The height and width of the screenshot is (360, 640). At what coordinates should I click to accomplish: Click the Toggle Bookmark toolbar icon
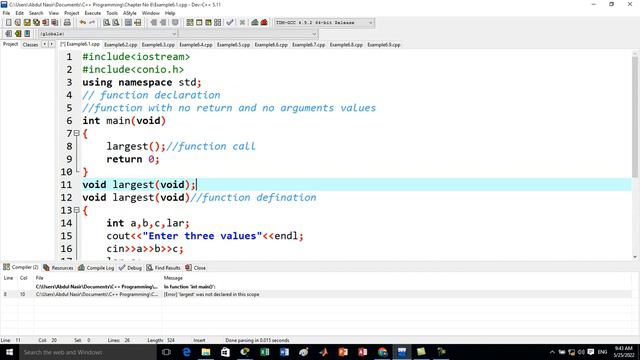click(x=18, y=33)
